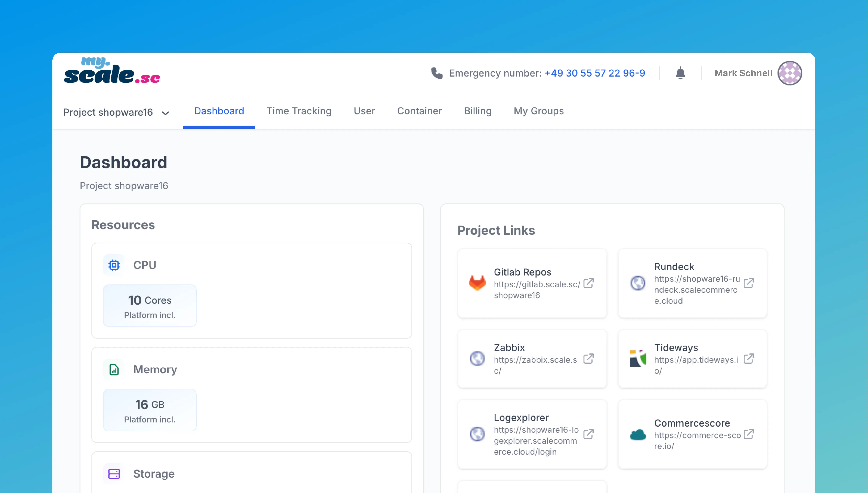The height and width of the screenshot is (493, 868).
Task: Open Rundeck external link icon
Action: (748, 283)
